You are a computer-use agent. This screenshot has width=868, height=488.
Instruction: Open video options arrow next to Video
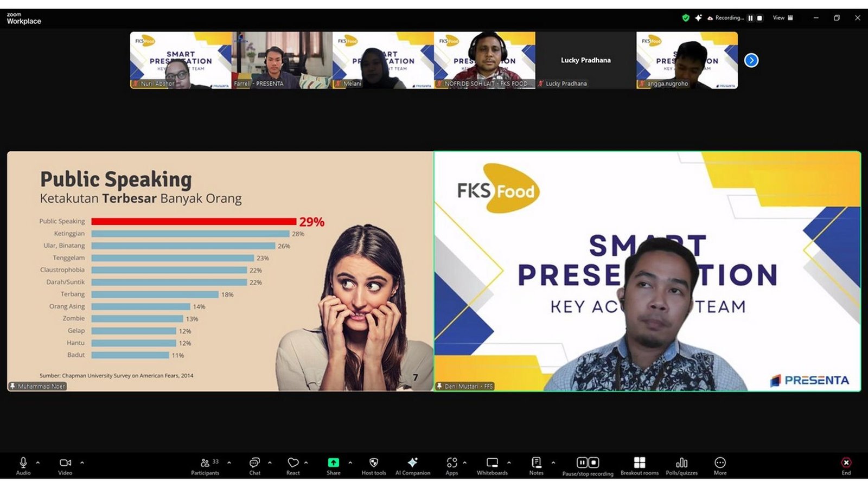click(x=82, y=463)
